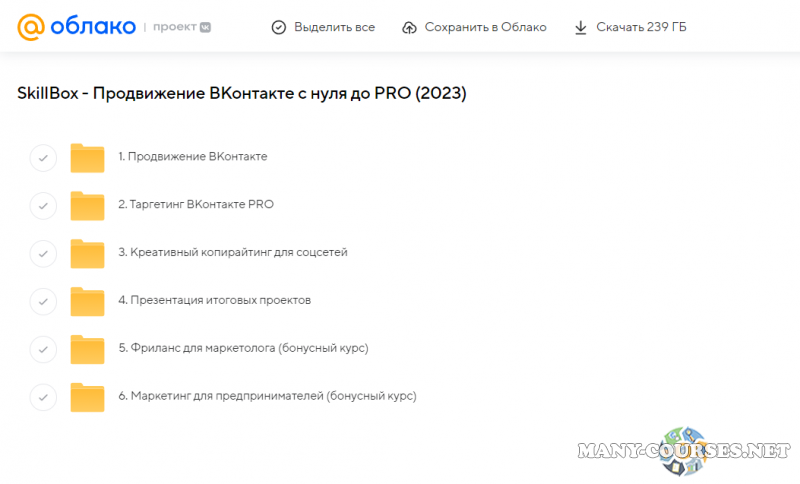Screen dimensions: 800x484
Task: Toggle checkbox for Маркетинг для предпринимателей
Action: 43,398
